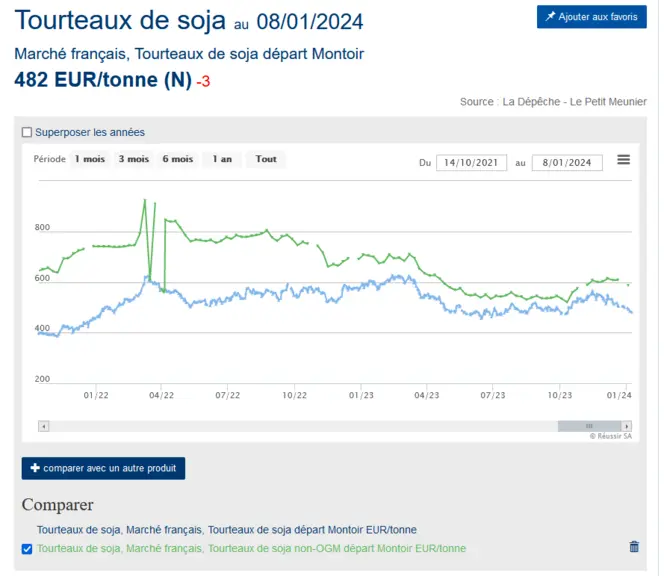Click the plus icon on the comparer button
664x576 pixels.
point(35,468)
